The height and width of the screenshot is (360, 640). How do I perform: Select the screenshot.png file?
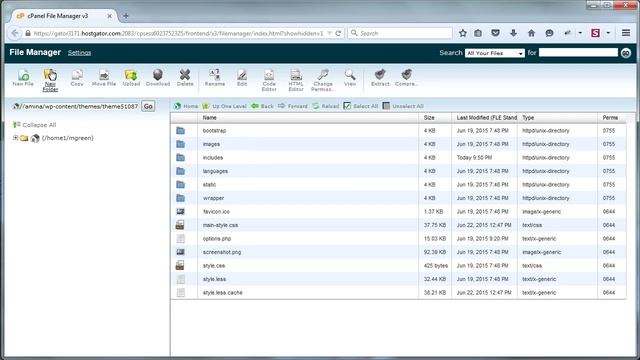click(x=398, y=252)
